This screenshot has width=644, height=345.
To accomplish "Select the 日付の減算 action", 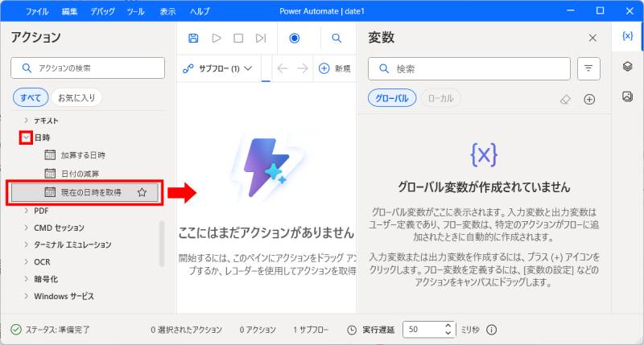I will [80, 174].
